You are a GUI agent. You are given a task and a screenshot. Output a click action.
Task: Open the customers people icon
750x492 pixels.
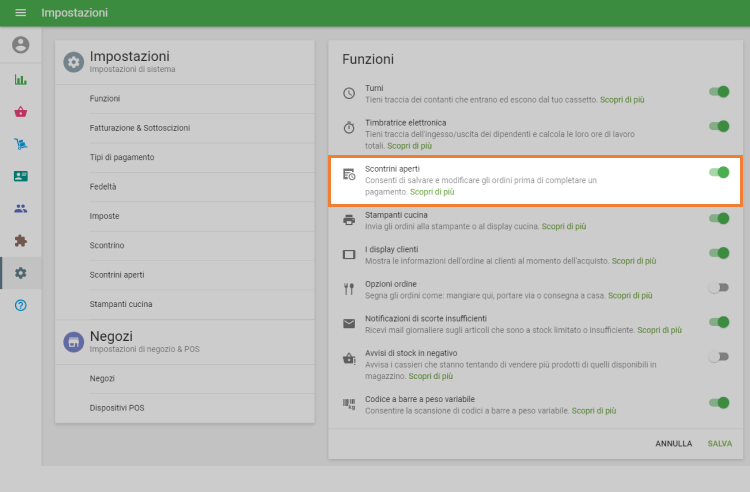[20, 208]
